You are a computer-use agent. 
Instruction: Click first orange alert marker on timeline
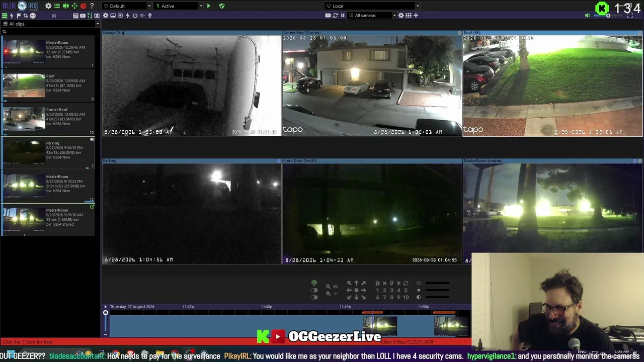click(373, 313)
